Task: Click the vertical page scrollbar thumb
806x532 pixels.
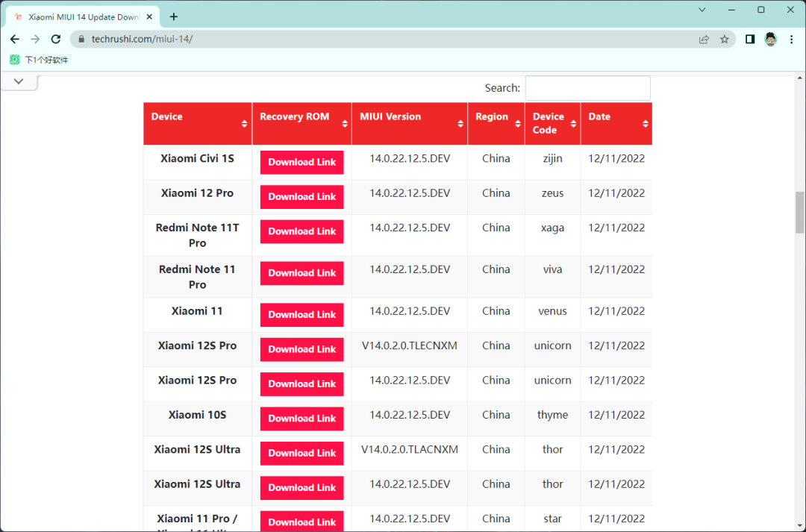Action: tap(799, 212)
